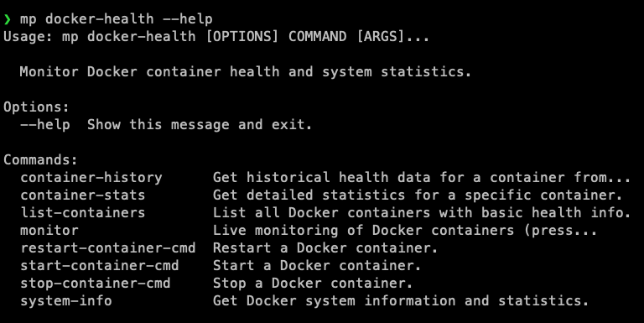
Task: Click the description Restart a Docker container
Action: [x=325, y=247]
